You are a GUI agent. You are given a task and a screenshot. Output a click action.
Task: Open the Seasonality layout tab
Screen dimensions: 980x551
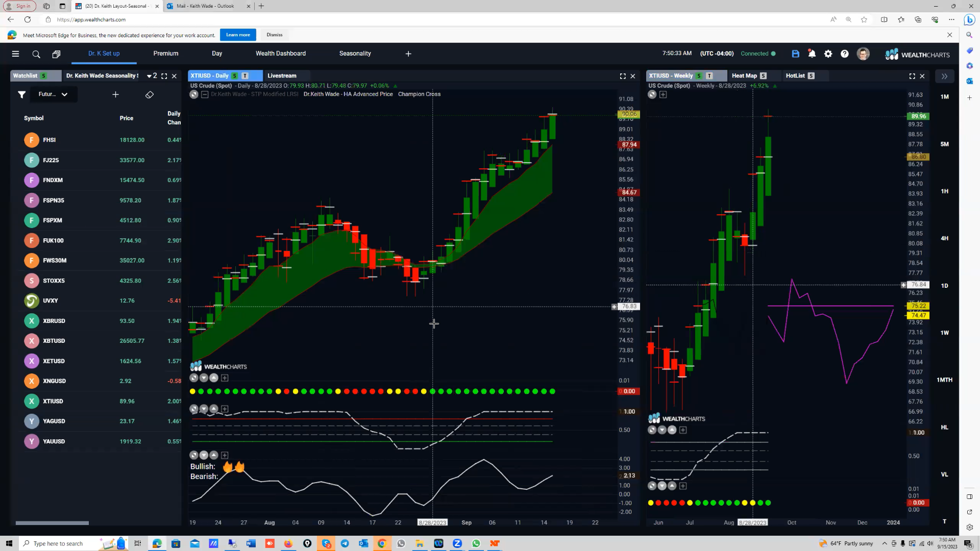tap(355, 54)
